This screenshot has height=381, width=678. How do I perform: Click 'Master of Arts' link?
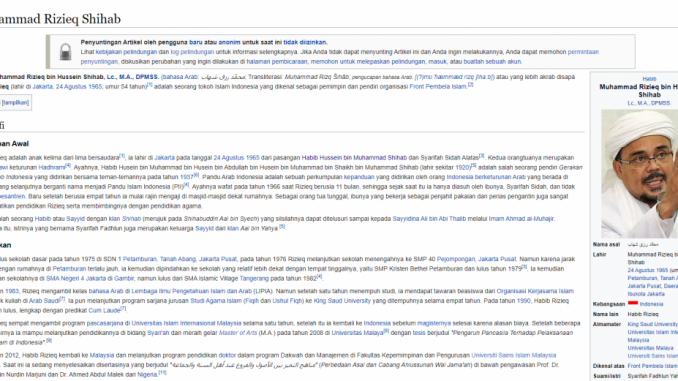point(238,333)
